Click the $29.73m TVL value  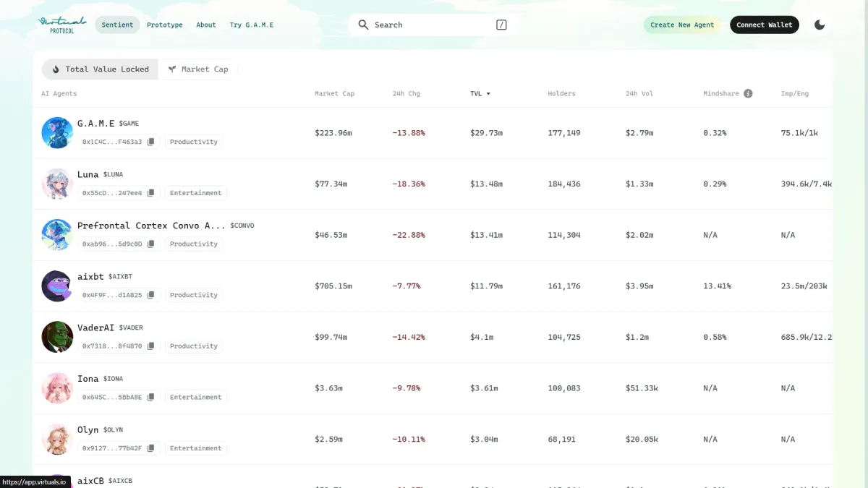486,133
